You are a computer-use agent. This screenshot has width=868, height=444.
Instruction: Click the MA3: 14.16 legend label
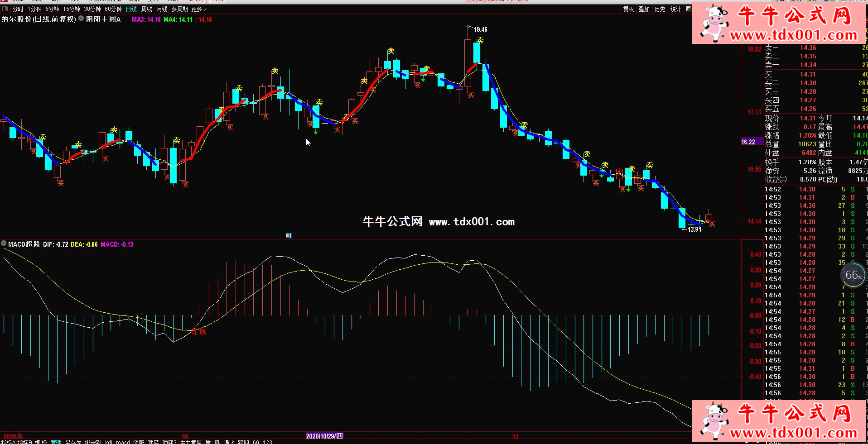tap(146, 19)
